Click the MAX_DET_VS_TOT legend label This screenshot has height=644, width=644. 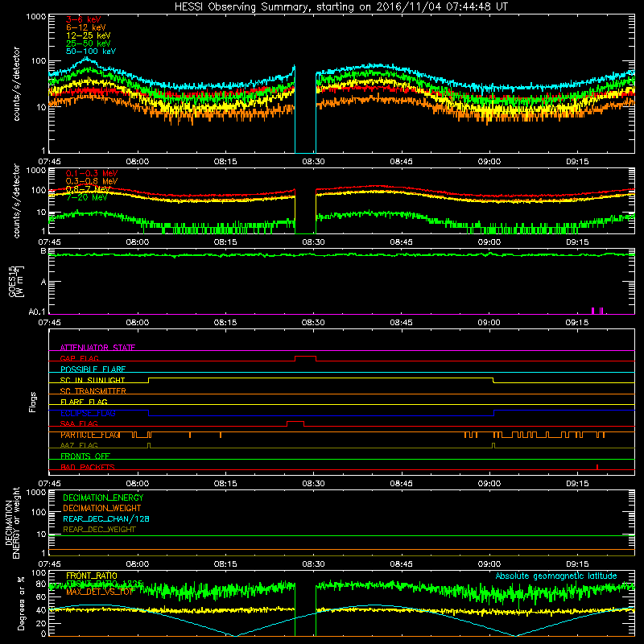click(100, 592)
